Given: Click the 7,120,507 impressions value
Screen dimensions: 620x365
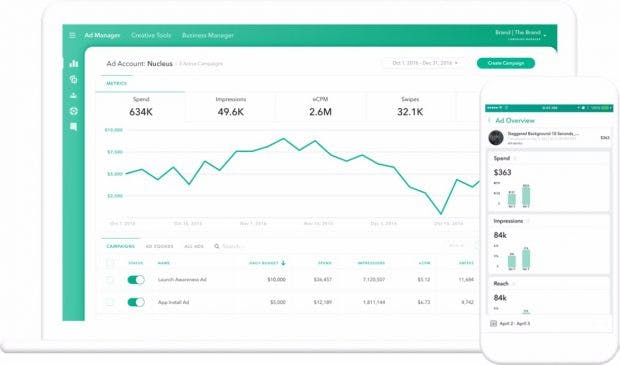Looking at the screenshot, I should 374,280.
